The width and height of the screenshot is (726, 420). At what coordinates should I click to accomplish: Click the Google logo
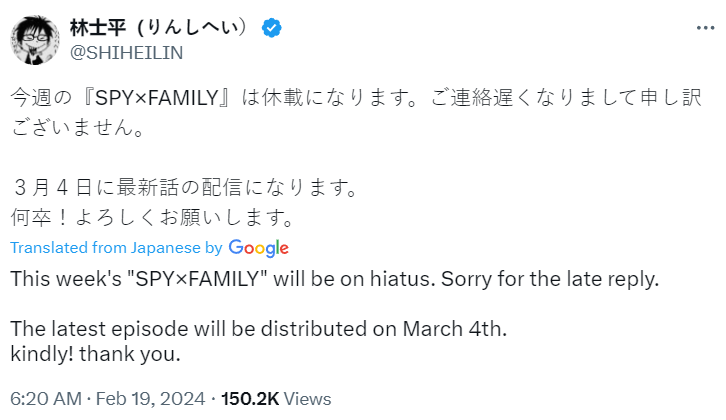(x=259, y=248)
